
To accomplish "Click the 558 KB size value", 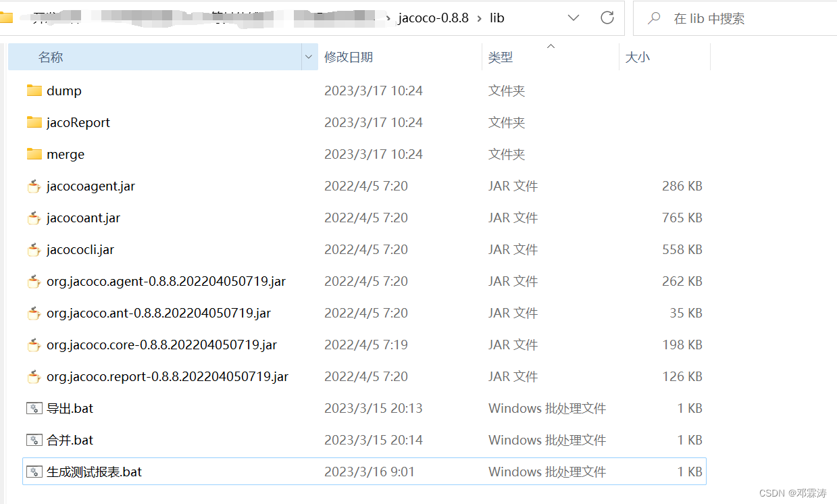I will pyautogui.click(x=682, y=249).
